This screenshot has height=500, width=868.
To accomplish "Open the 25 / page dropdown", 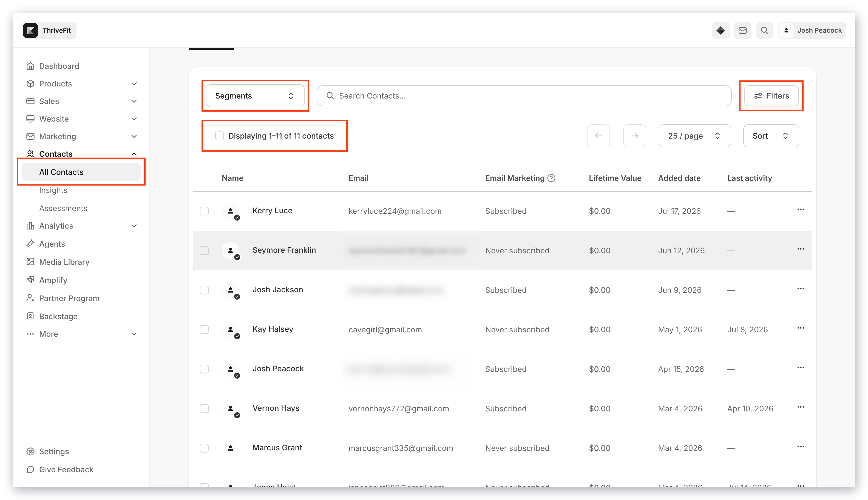I will 694,136.
